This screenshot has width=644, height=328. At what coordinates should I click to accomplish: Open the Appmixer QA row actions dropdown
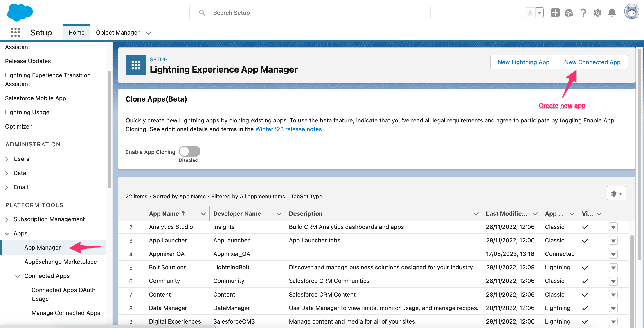point(613,254)
